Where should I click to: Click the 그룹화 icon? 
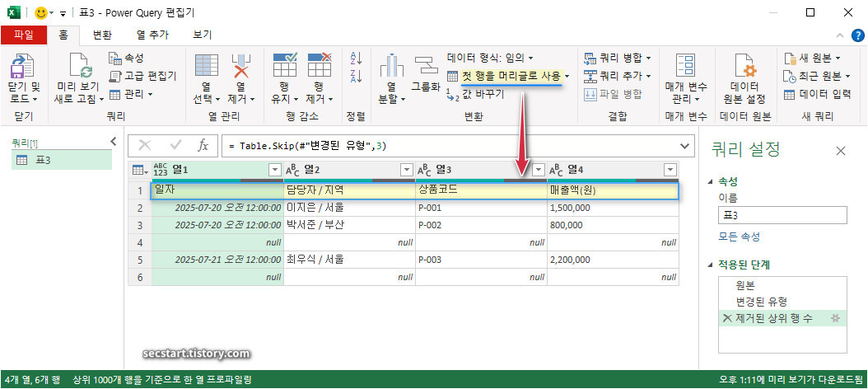pos(427,65)
